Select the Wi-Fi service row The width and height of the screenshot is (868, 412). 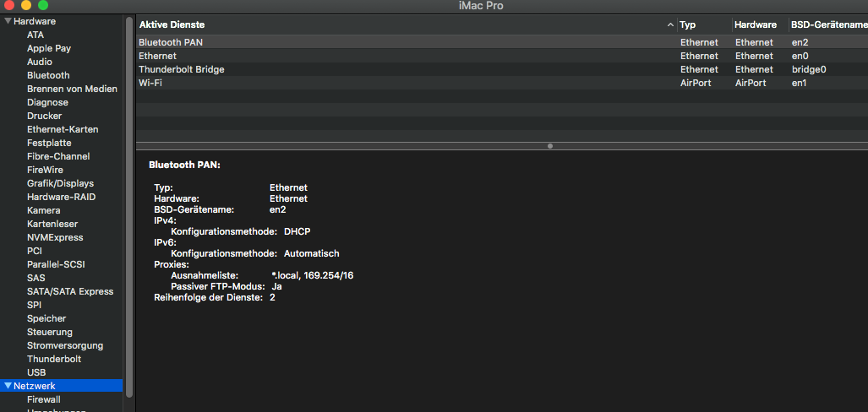502,83
